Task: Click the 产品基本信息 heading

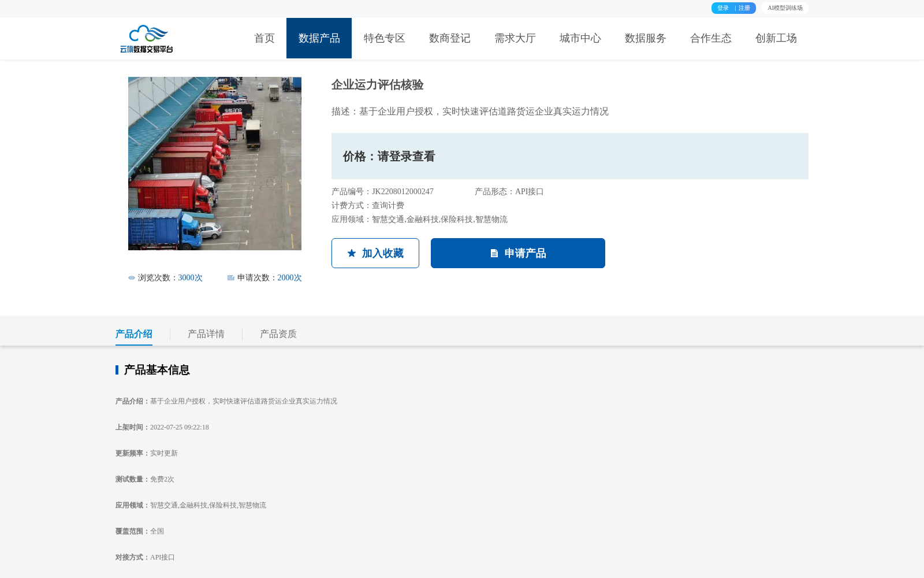Action: [157, 370]
